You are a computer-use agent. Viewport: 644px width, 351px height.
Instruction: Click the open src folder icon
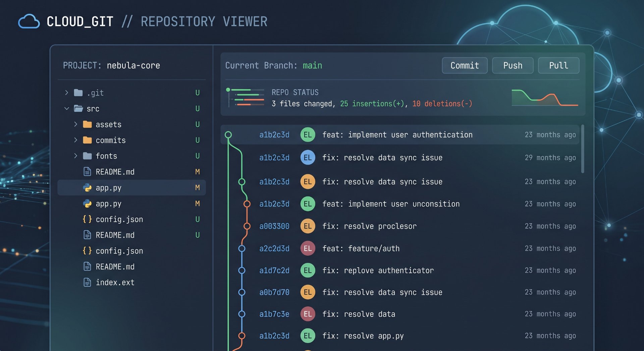tap(78, 108)
